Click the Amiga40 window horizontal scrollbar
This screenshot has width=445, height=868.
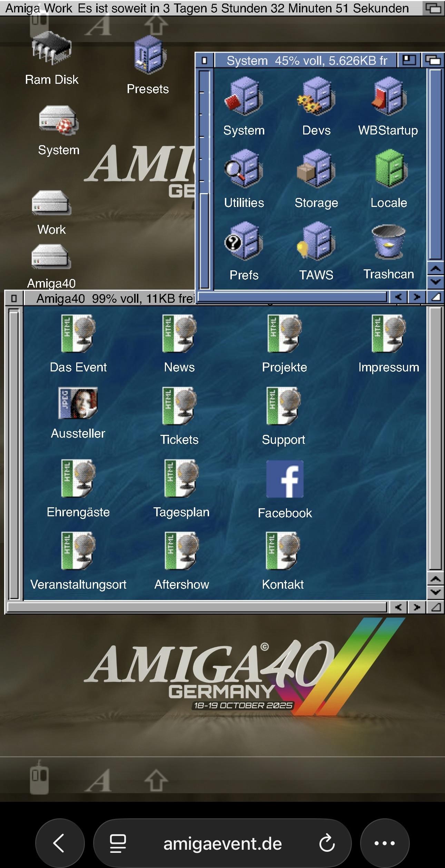197,607
